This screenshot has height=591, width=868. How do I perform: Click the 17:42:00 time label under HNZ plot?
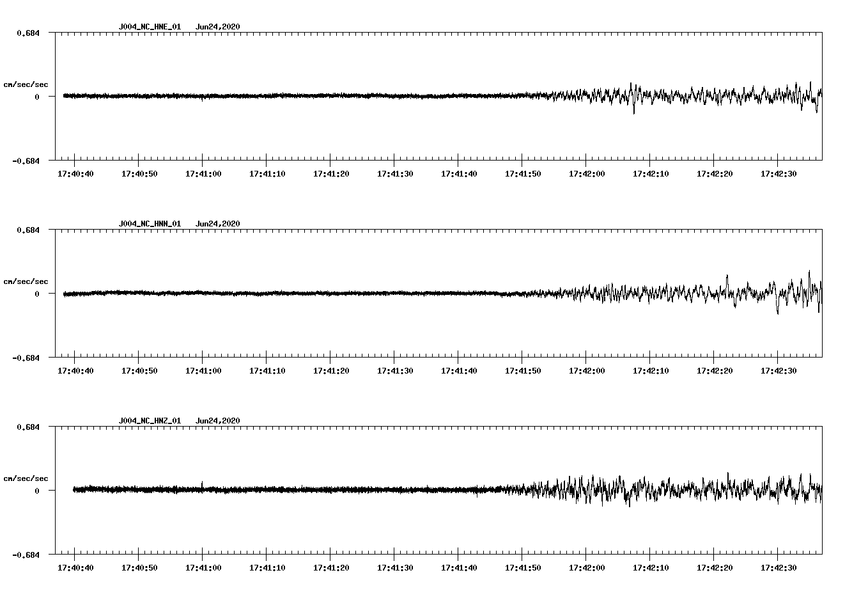(x=587, y=568)
